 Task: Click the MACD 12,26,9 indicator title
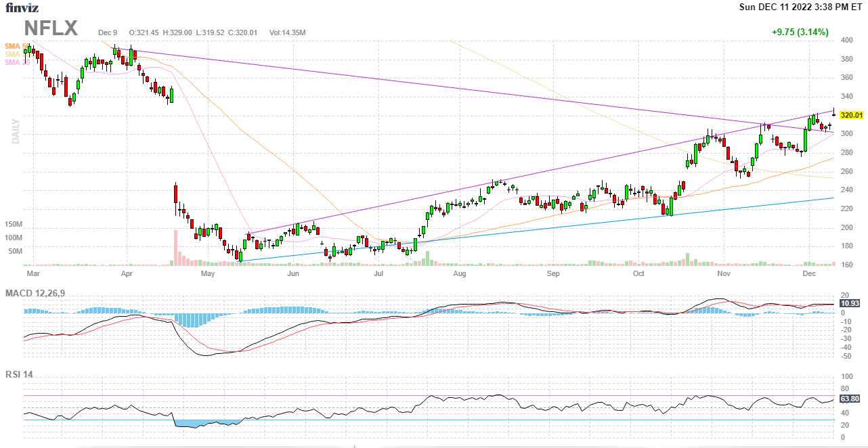tap(40, 293)
